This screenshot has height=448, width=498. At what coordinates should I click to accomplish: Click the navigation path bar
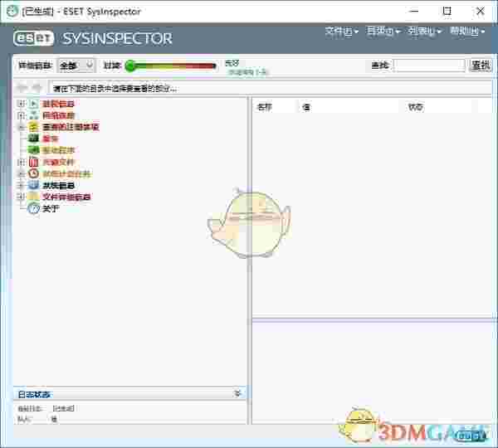tap(270, 88)
